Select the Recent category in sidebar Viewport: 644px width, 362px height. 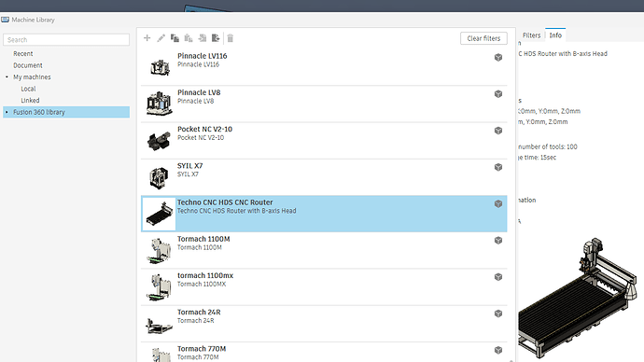[23, 54]
